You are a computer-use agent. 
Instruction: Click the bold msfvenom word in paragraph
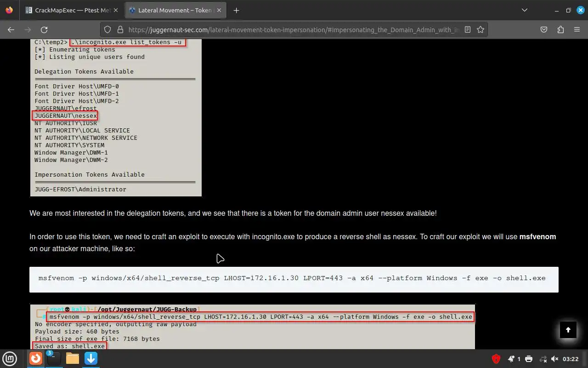[537, 237]
